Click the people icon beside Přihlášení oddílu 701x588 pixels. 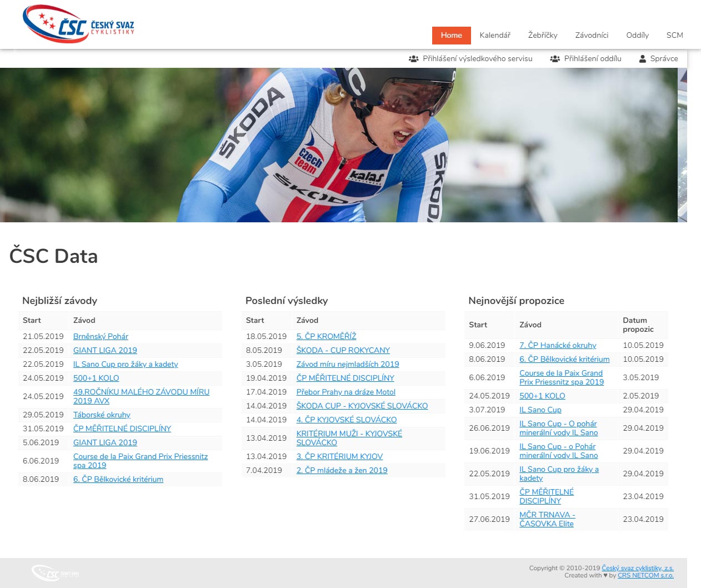pyautogui.click(x=555, y=58)
